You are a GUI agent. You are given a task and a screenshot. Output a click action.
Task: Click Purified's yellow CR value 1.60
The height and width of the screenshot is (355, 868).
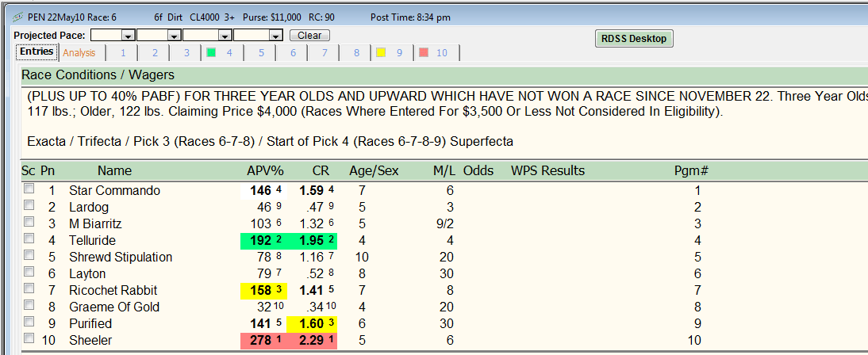click(311, 323)
